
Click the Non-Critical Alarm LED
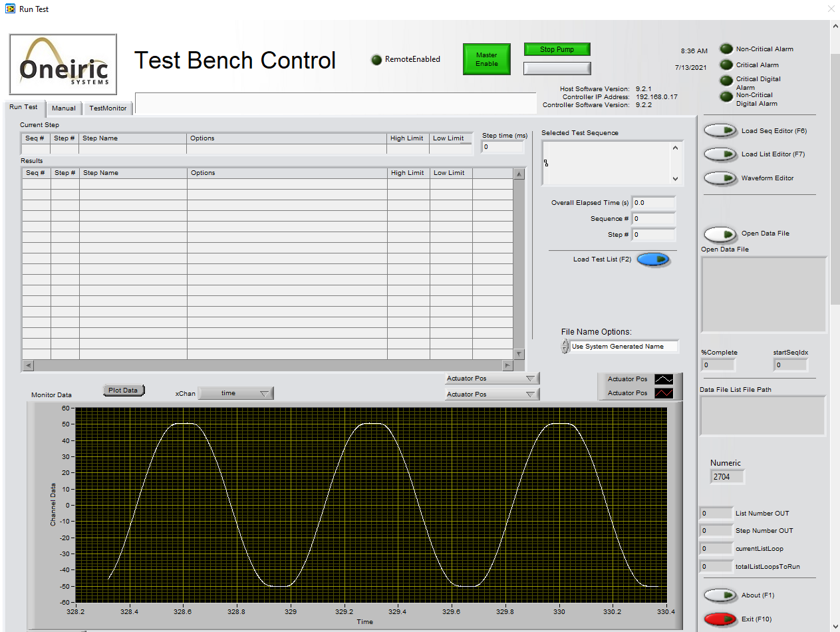pos(726,49)
